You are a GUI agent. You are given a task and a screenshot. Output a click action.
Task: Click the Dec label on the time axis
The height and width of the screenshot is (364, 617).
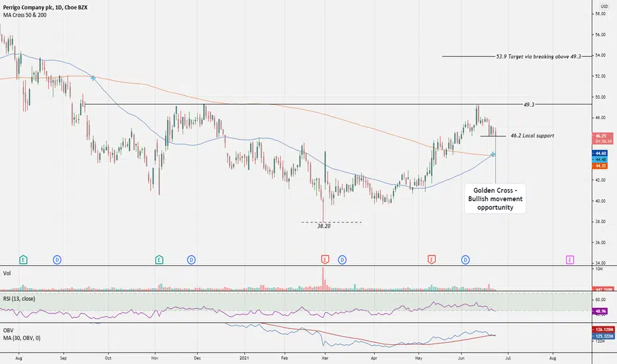click(x=198, y=358)
